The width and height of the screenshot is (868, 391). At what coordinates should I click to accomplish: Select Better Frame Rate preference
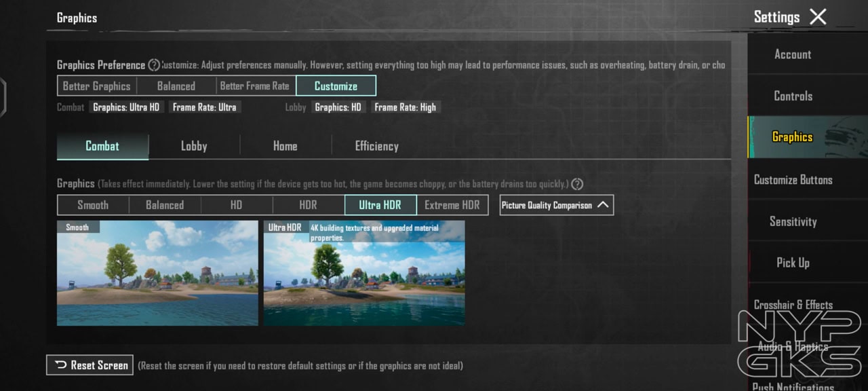(255, 86)
